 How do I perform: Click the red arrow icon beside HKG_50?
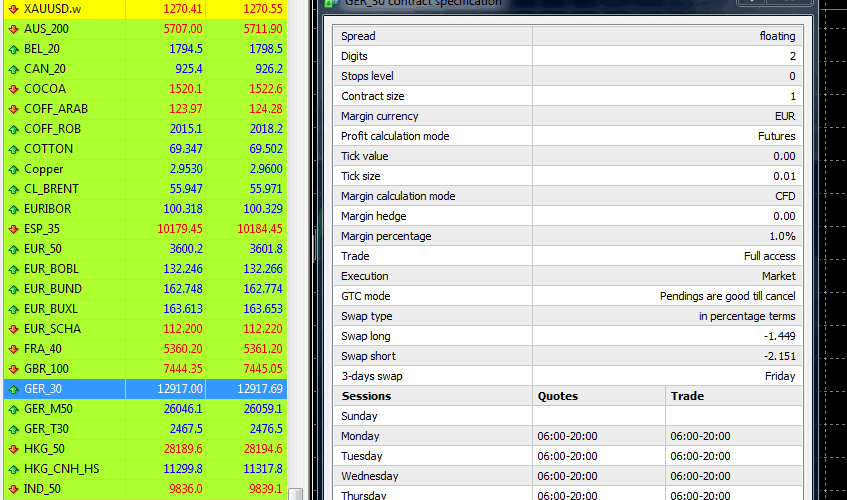pyautogui.click(x=14, y=449)
